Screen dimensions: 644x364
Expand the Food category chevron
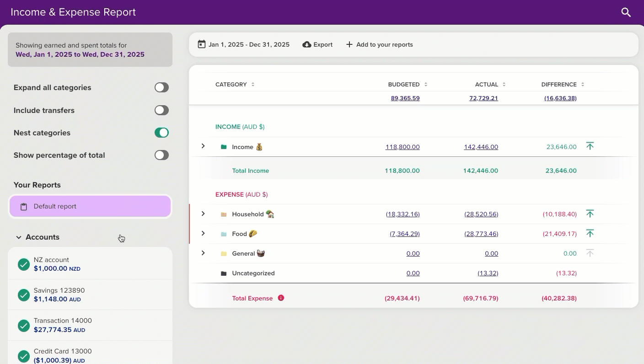tap(203, 233)
